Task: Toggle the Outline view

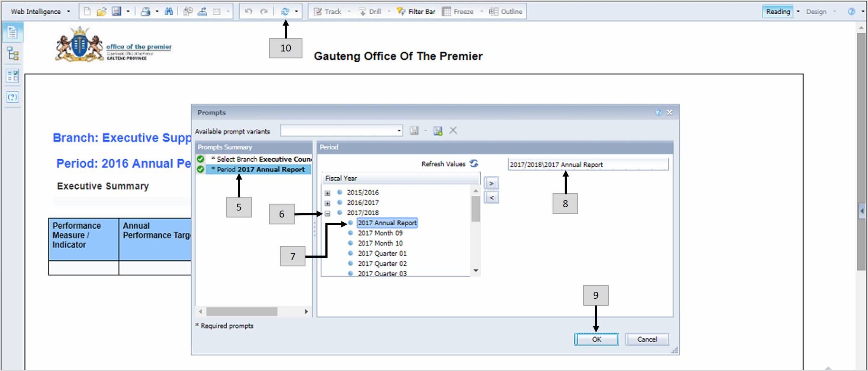Action: (505, 12)
